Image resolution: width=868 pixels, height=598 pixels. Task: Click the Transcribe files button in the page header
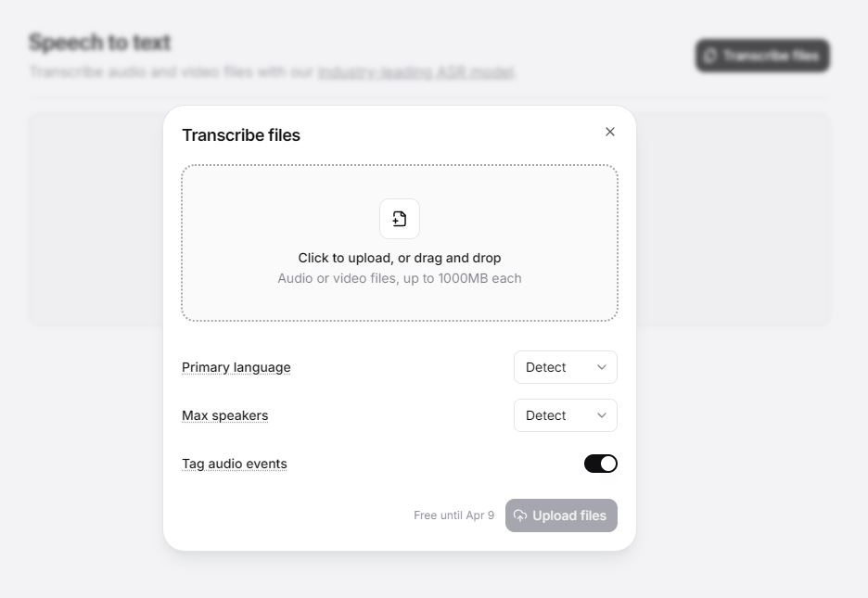pos(762,56)
